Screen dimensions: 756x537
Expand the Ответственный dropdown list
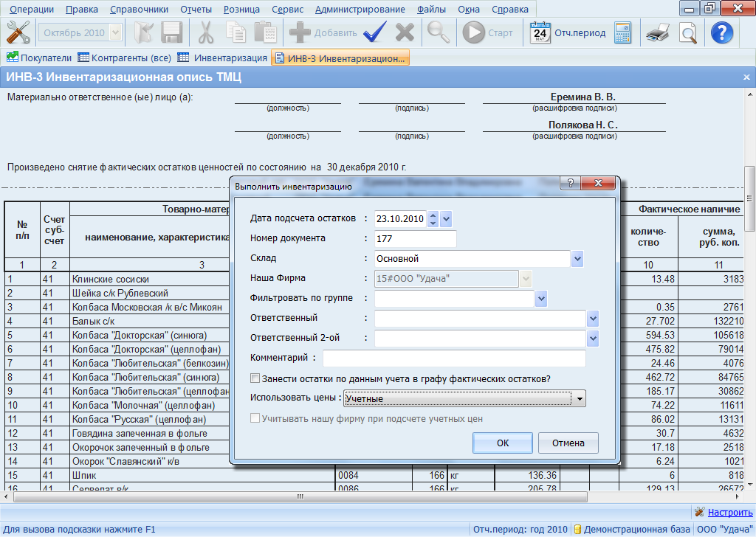[x=592, y=318]
